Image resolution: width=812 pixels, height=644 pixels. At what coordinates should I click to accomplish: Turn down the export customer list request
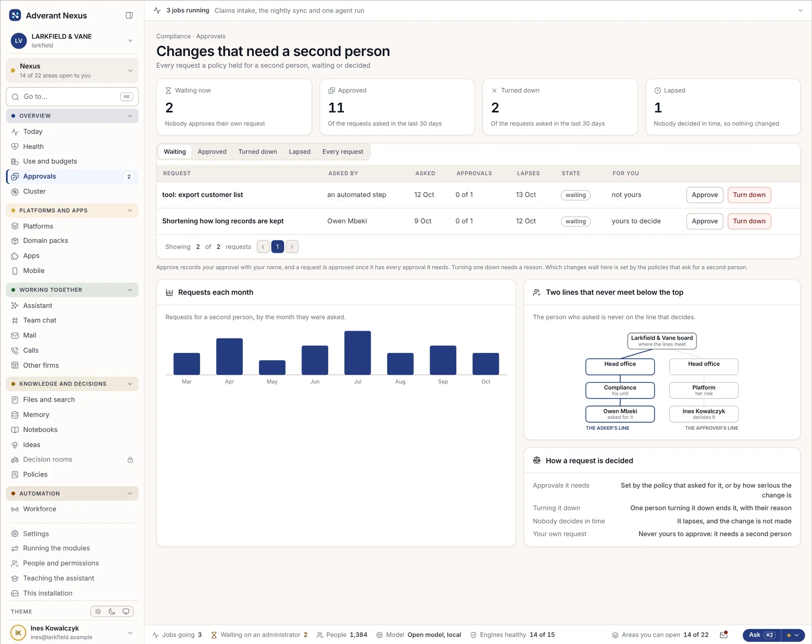[749, 195]
